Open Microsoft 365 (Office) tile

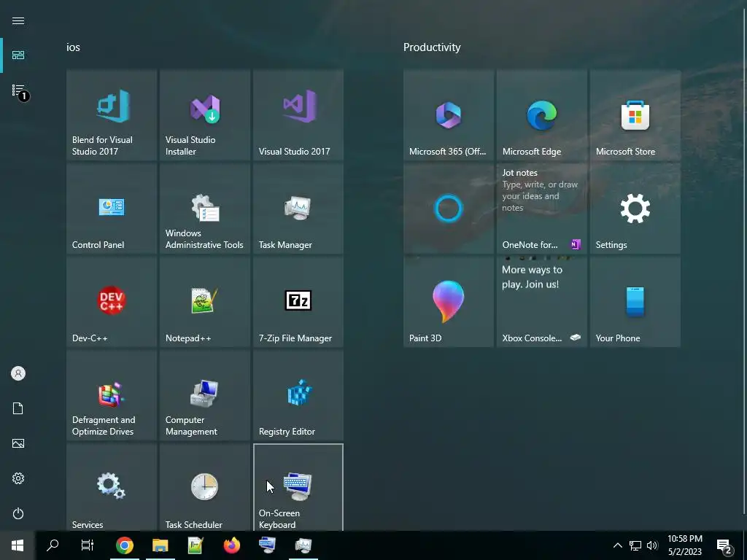[449, 114]
